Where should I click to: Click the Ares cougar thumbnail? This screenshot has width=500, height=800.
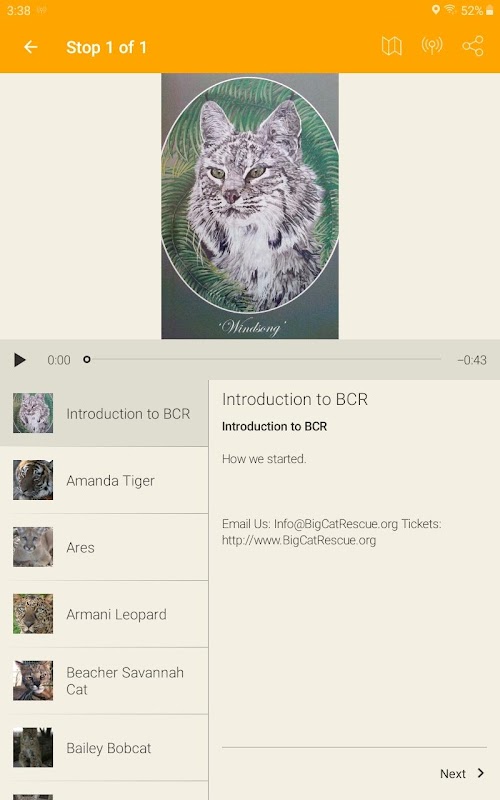33,546
